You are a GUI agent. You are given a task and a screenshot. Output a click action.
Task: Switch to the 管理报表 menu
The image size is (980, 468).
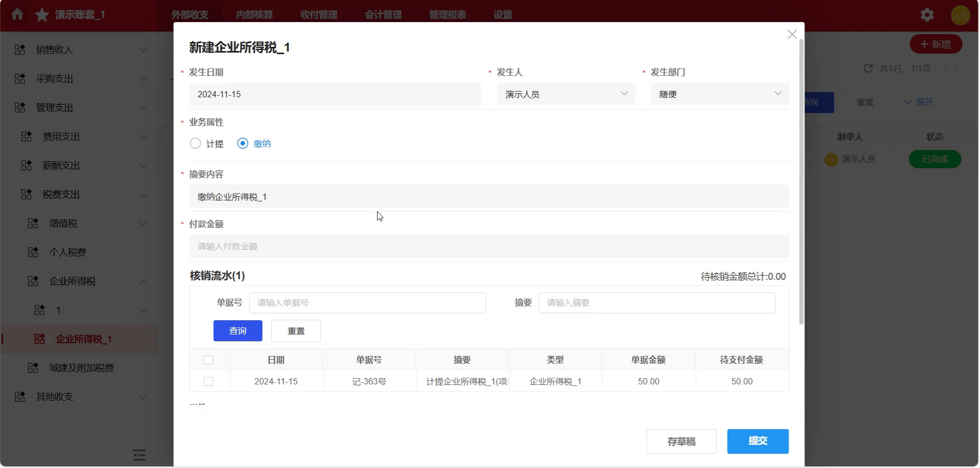point(447,15)
